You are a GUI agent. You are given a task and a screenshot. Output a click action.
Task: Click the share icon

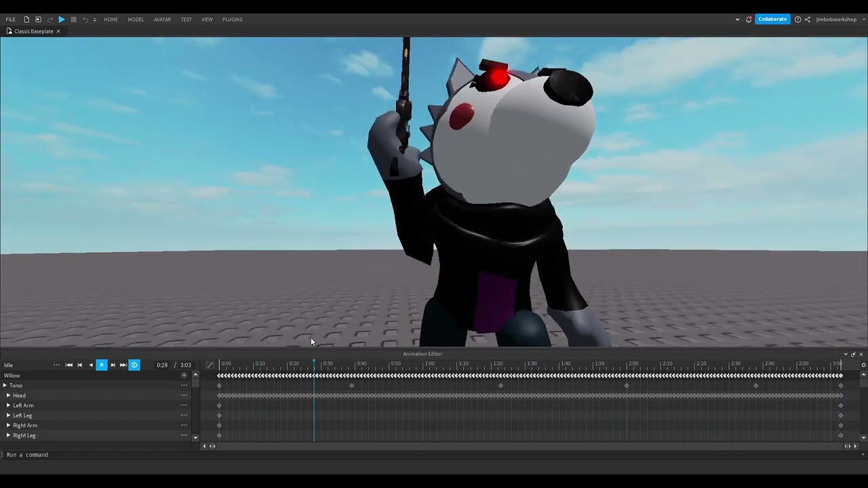coord(807,20)
